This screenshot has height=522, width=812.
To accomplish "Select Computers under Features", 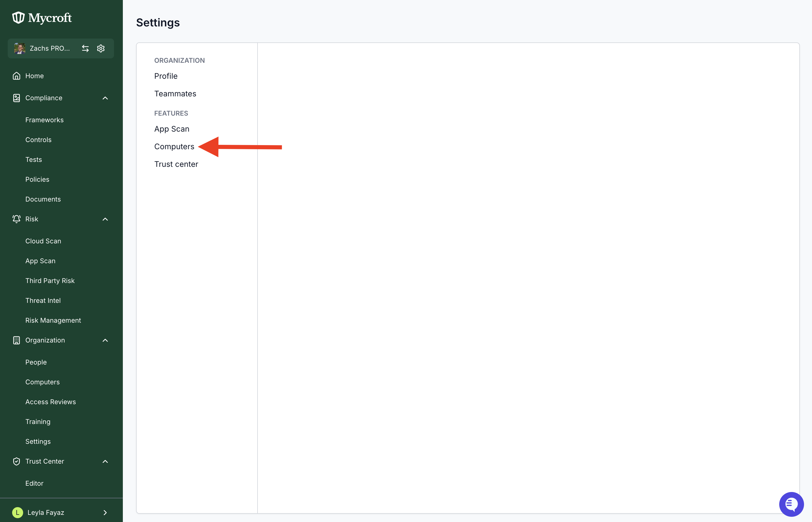I will [x=174, y=146].
